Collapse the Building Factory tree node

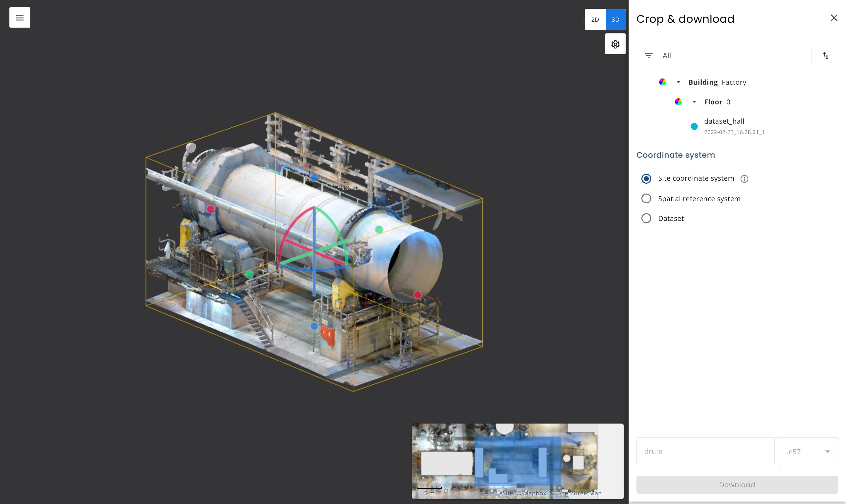click(678, 82)
